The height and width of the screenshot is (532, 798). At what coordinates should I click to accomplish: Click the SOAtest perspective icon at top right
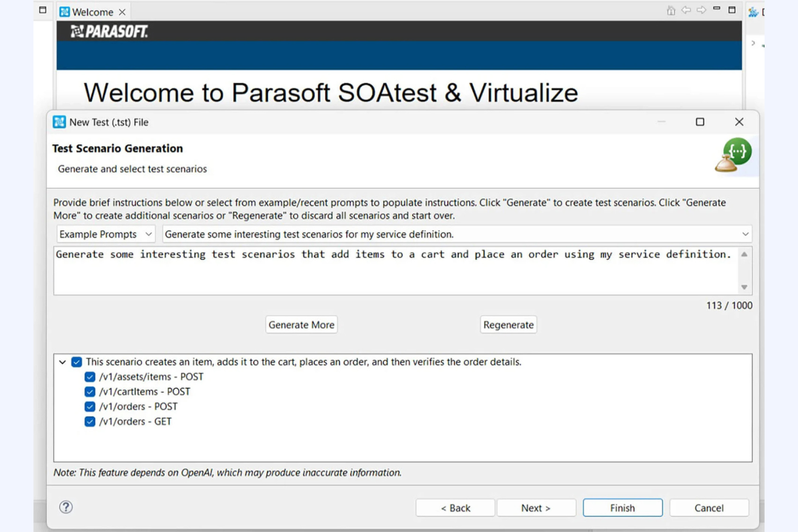tap(754, 11)
